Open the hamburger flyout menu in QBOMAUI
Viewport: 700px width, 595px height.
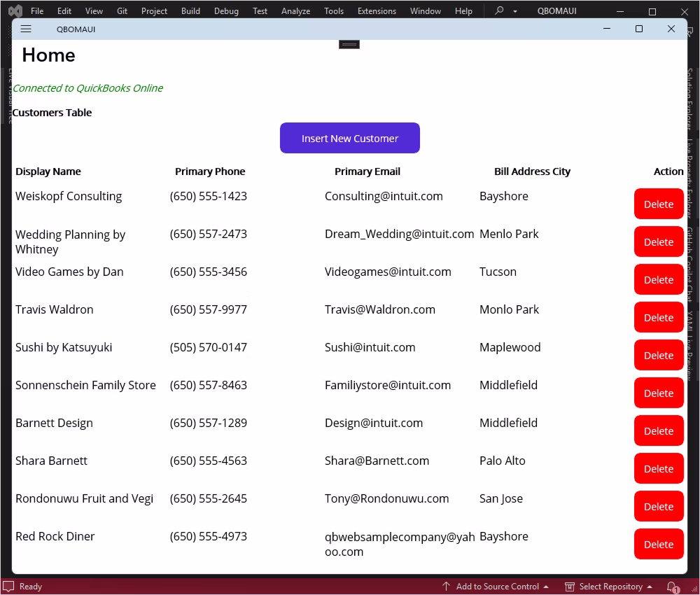(26, 29)
